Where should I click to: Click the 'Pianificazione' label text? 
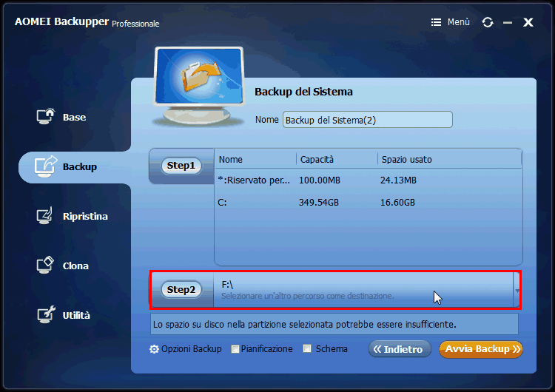click(x=267, y=349)
